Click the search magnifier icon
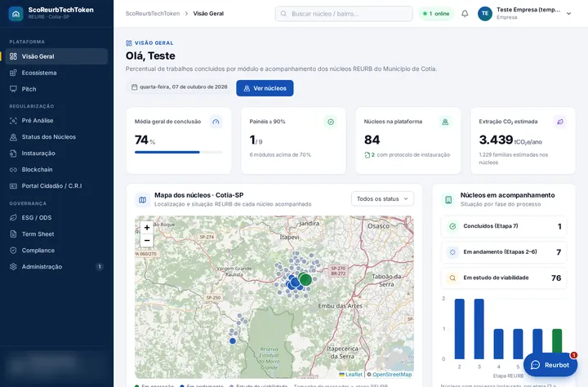The width and height of the screenshot is (588, 387). (284, 14)
